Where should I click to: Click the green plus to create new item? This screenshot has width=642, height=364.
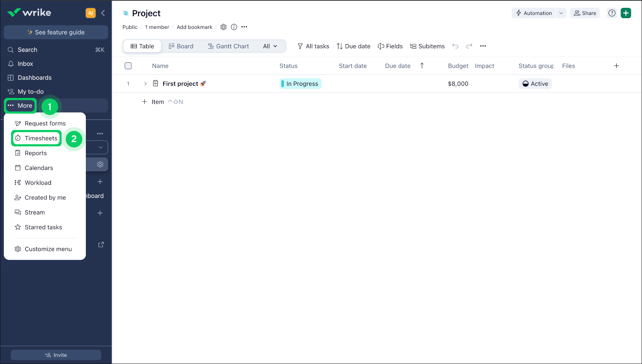coord(626,13)
